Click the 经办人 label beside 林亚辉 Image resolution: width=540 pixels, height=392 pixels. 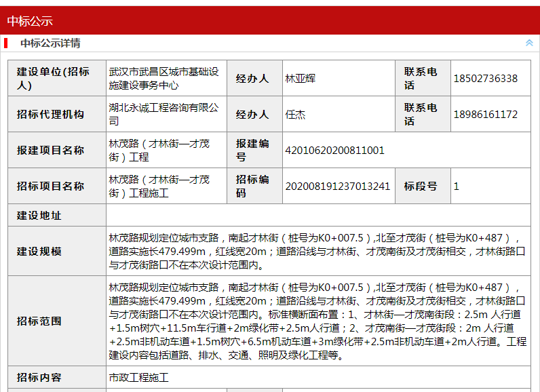[254, 78]
